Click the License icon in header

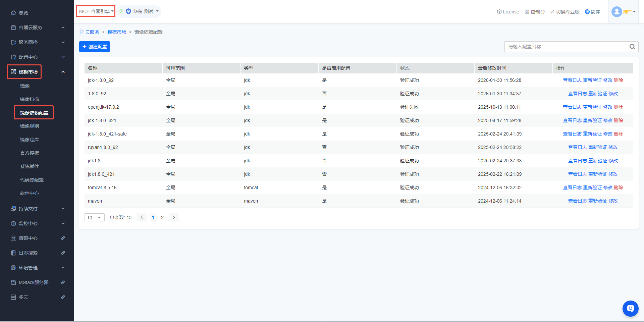click(x=499, y=12)
